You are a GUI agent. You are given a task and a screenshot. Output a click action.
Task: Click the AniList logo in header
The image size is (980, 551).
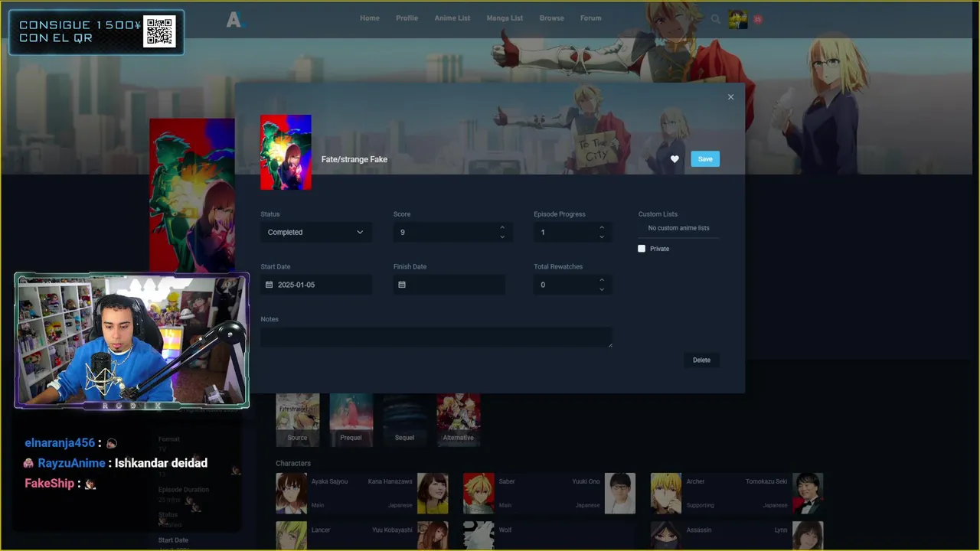click(234, 20)
